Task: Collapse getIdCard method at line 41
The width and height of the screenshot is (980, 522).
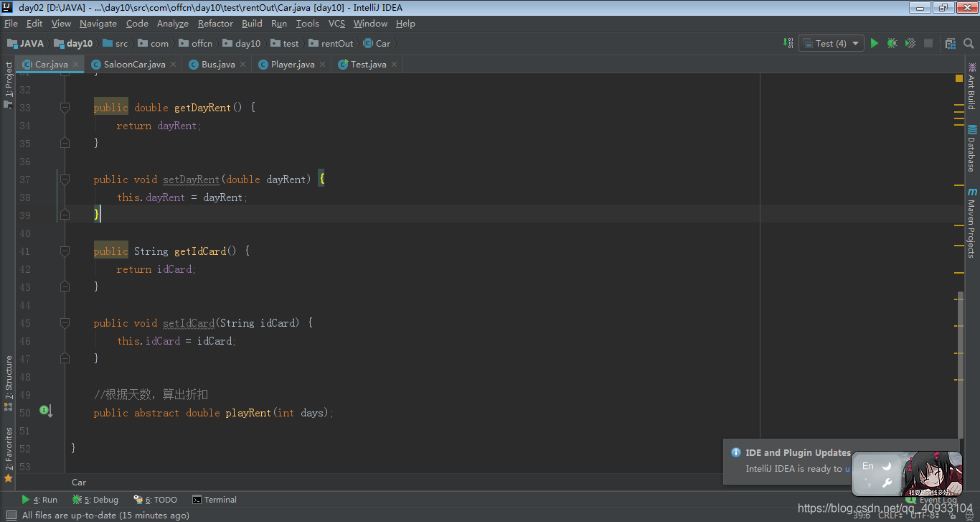Action: (x=65, y=251)
